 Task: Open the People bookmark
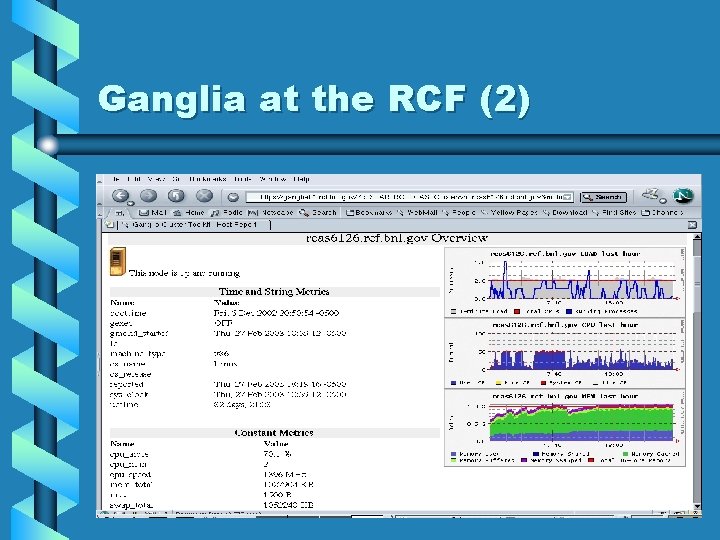pyautogui.click(x=458, y=213)
